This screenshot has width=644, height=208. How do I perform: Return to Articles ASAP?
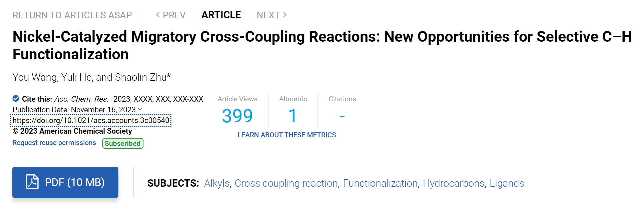pyautogui.click(x=72, y=15)
